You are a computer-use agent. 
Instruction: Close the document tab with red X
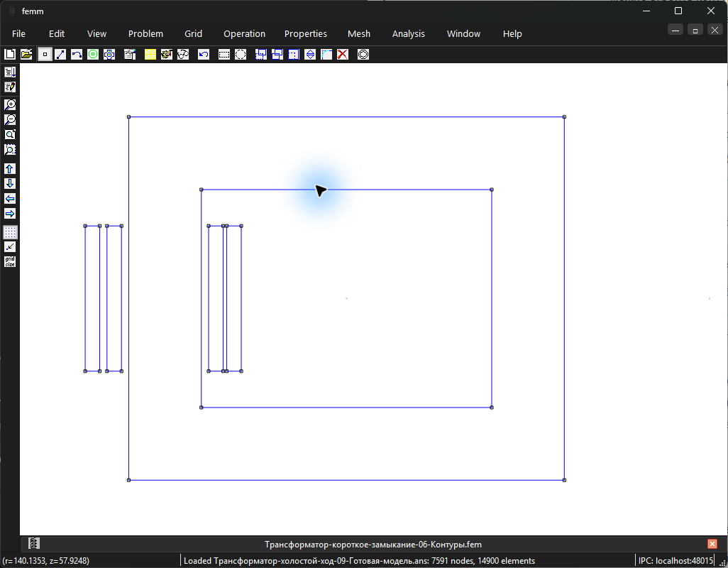tap(712, 544)
